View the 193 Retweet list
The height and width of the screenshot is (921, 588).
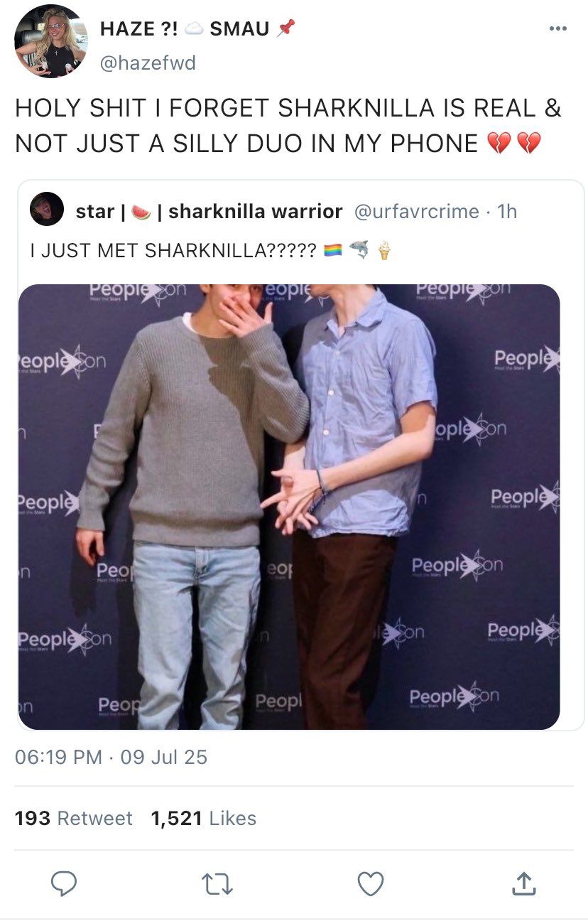click(x=74, y=818)
